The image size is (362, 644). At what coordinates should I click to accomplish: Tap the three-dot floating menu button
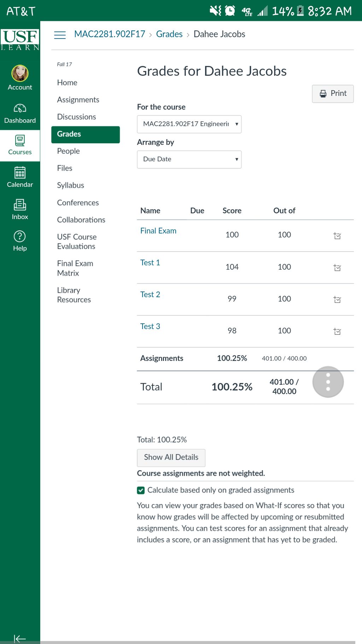pos(328,382)
